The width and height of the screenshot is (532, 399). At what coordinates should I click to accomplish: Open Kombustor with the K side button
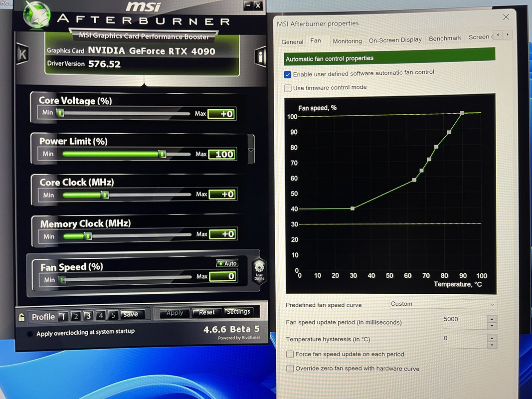tap(22, 54)
